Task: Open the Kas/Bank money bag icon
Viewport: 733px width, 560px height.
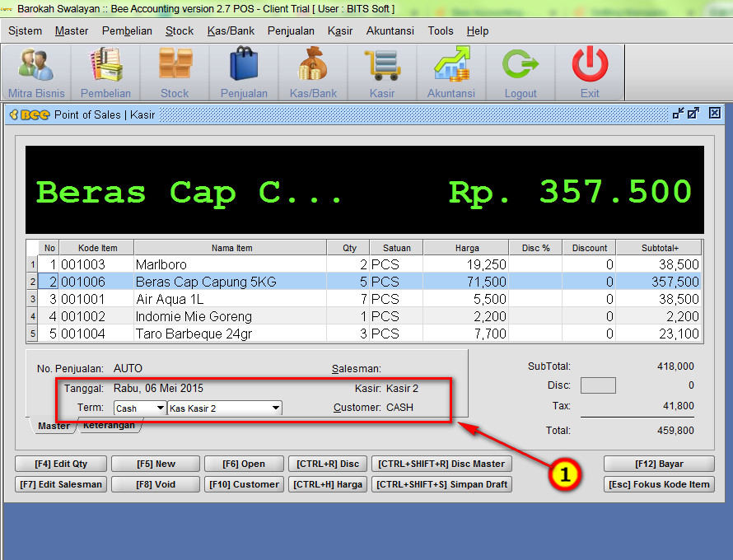Action: 313,72
